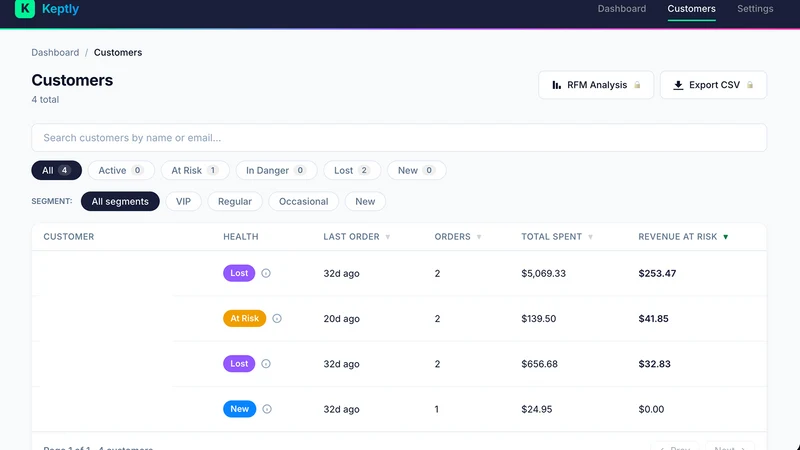Click the $24.95 total spent value
The height and width of the screenshot is (450, 800).
pyautogui.click(x=537, y=409)
